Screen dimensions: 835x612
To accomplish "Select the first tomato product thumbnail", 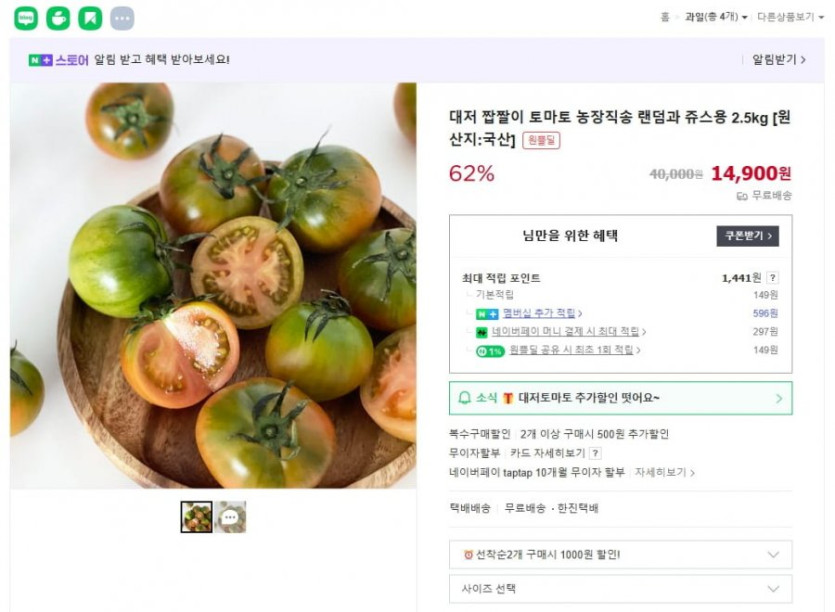I will click(196, 517).
